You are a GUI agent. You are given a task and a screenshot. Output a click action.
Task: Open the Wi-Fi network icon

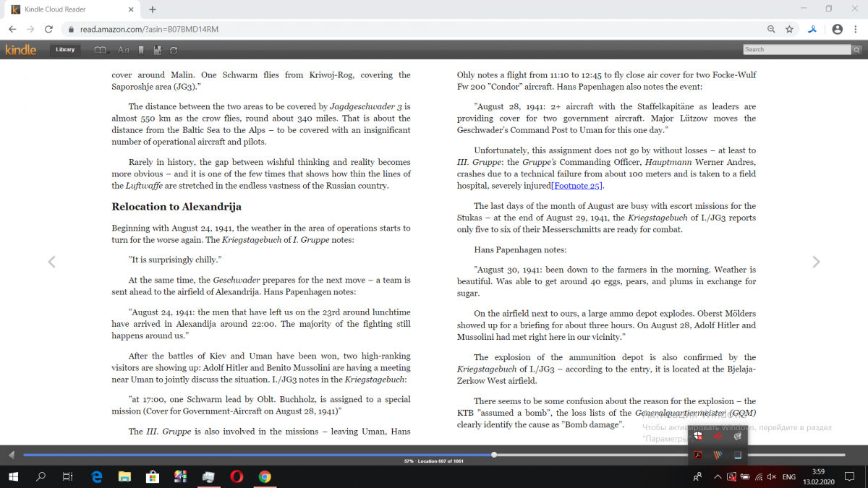(759, 476)
